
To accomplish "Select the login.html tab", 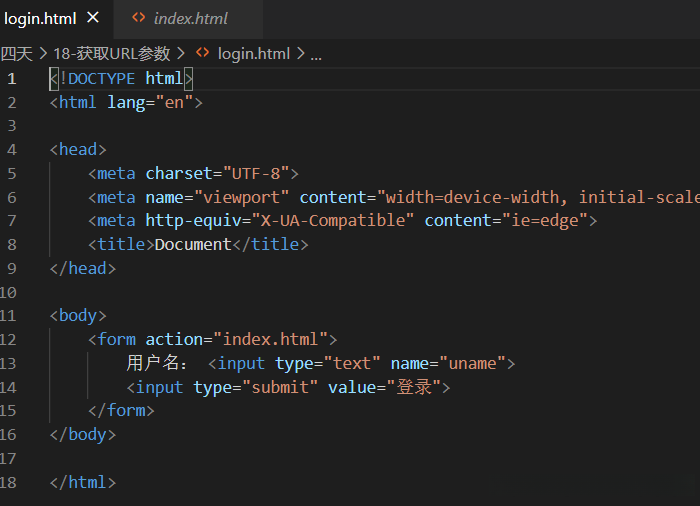I will click(x=40, y=18).
